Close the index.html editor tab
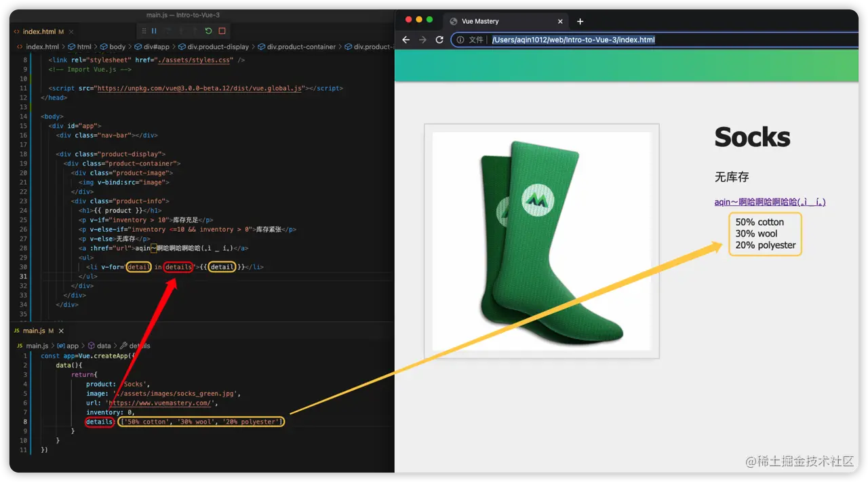The image size is (868, 482). [72, 31]
